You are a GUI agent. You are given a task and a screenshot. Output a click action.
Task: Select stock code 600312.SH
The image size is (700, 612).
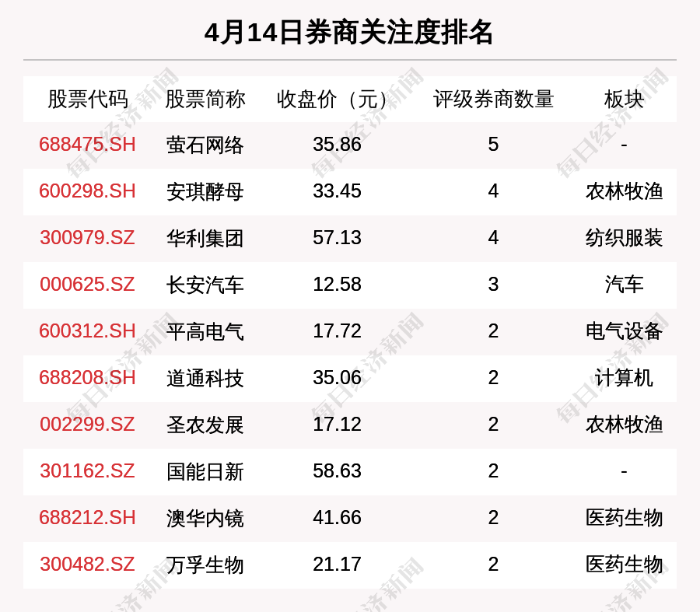coord(87,331)
